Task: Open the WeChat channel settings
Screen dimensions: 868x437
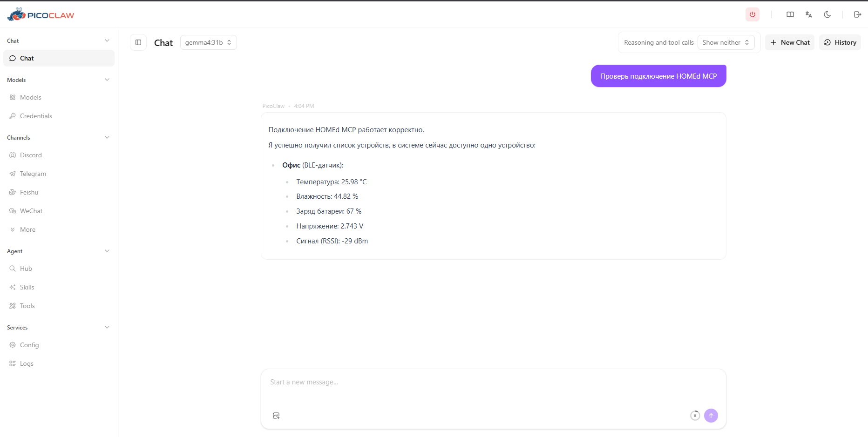Action: (x=59, y=211)
